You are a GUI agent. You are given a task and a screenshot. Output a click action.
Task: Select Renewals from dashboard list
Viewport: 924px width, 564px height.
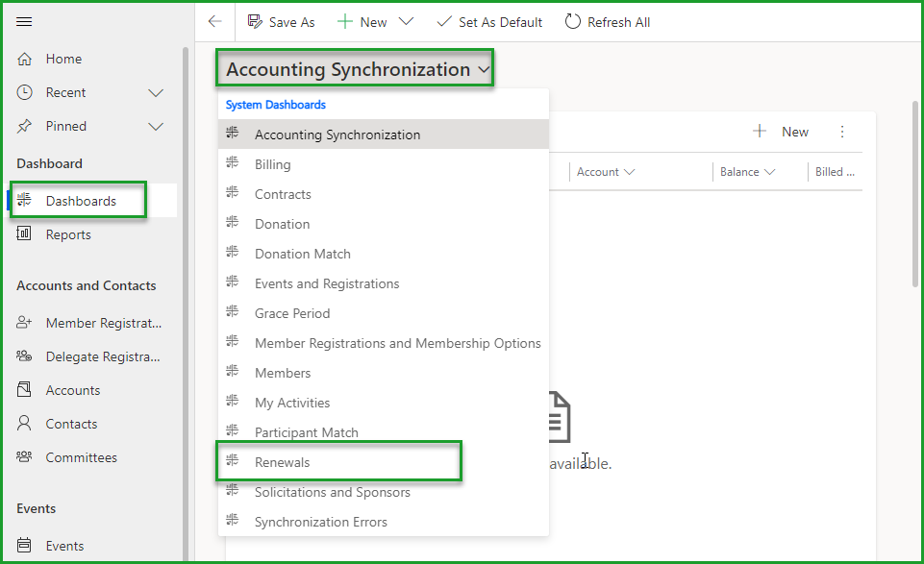coord(283,462)
